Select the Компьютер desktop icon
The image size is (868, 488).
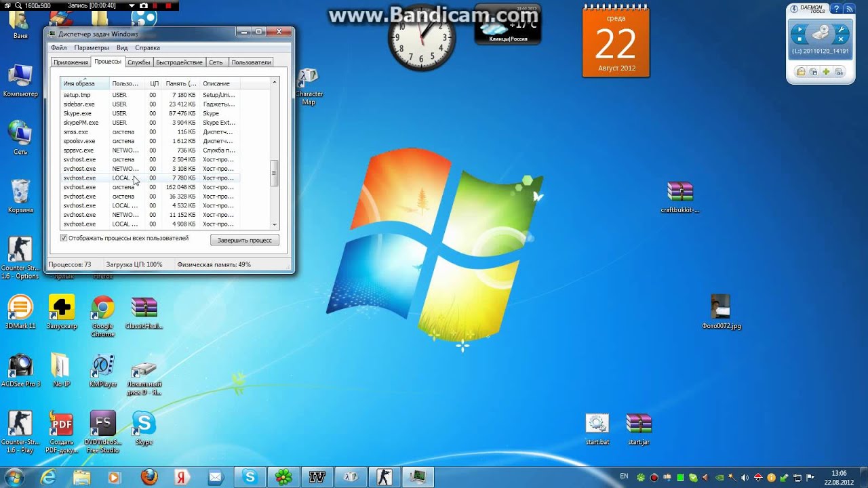coord(20,81)
